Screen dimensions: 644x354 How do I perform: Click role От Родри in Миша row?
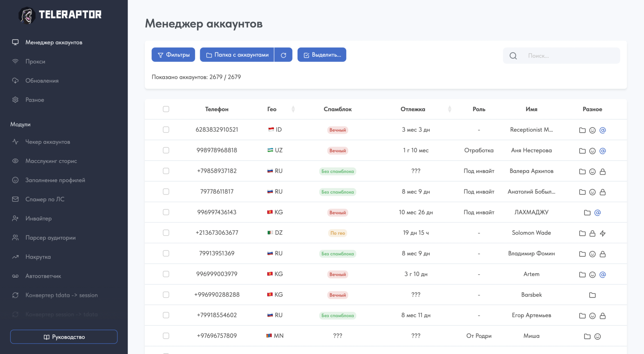coord(479,336)
